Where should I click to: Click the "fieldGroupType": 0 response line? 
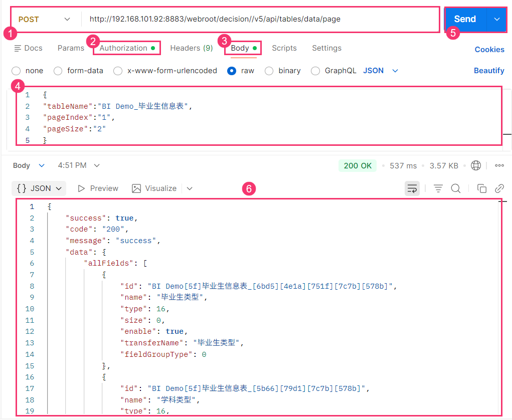coord(163,355)
